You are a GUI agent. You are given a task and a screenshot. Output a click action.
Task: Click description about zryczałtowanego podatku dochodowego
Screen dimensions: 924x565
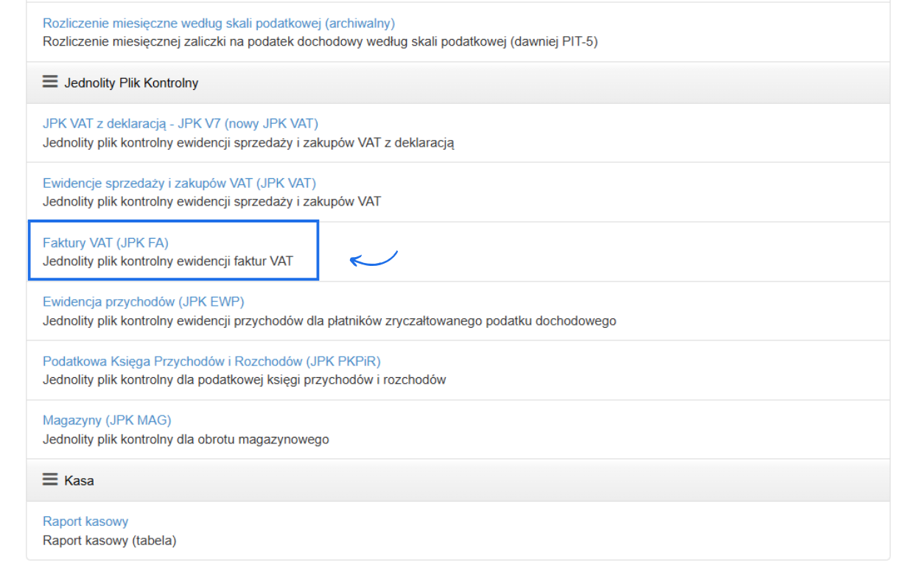point(329,321)
